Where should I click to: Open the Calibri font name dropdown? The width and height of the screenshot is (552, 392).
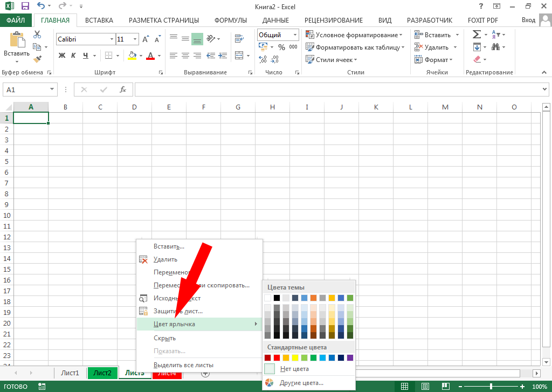point(112,39)
